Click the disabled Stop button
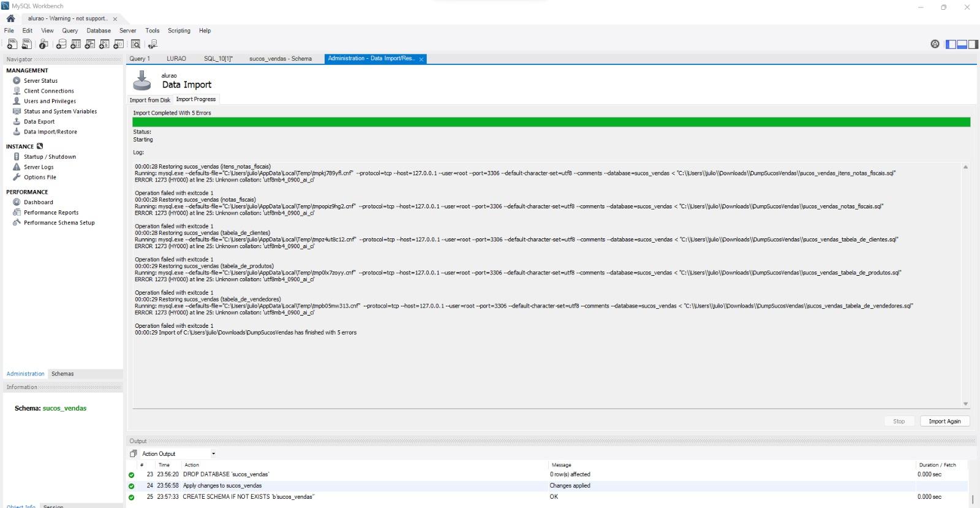This screenshot has height=508, width=980. pyautogui.click(x=899, y=421)
